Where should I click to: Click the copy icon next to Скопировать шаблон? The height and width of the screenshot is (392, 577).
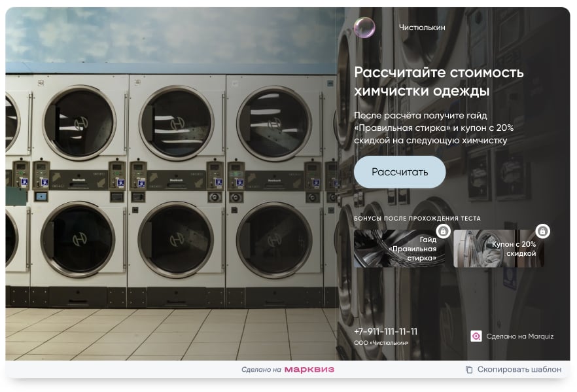(x=469, y=369)
